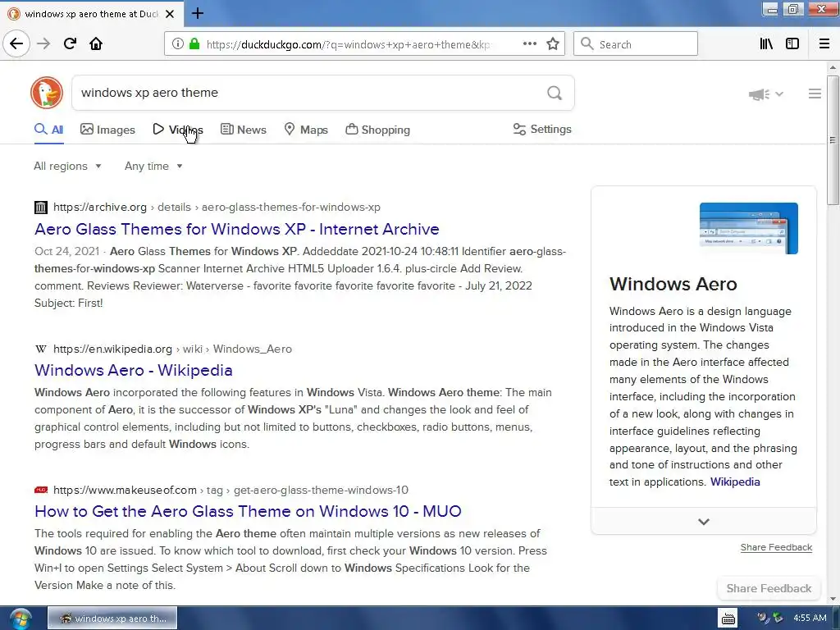Viewport: 840px width, 630px height.
Task: Click the en.wikipedia.org result URL
Action: coord(172,349)
